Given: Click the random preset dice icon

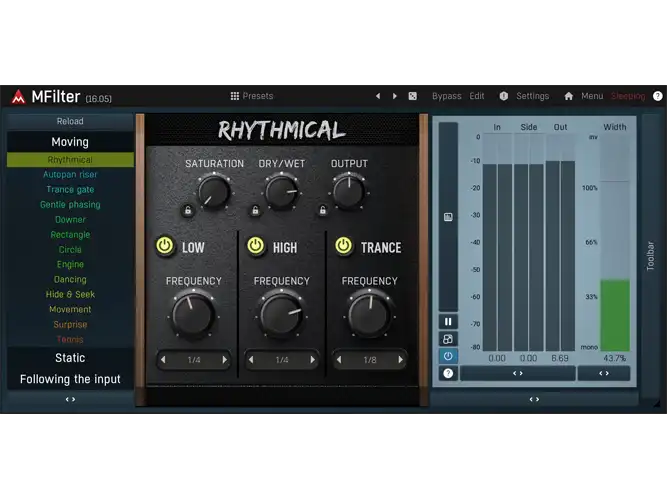Looking at the screenshot, I should [413, 96].
